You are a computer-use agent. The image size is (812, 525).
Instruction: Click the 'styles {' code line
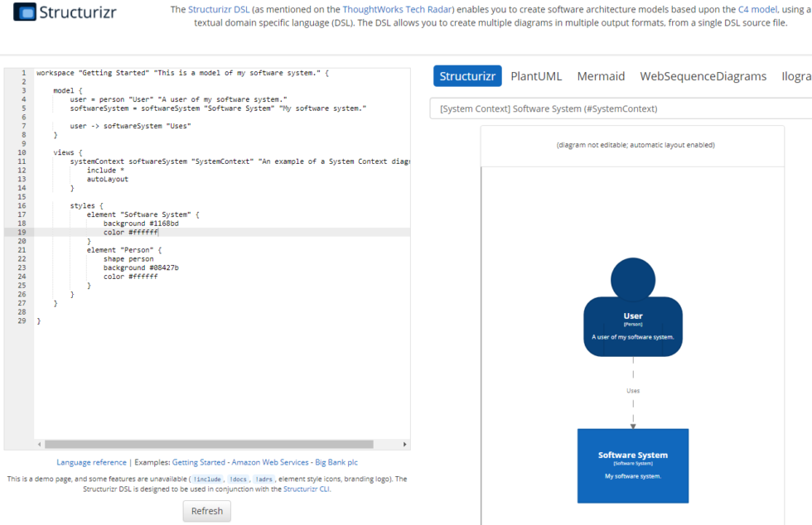click(86, 205)
